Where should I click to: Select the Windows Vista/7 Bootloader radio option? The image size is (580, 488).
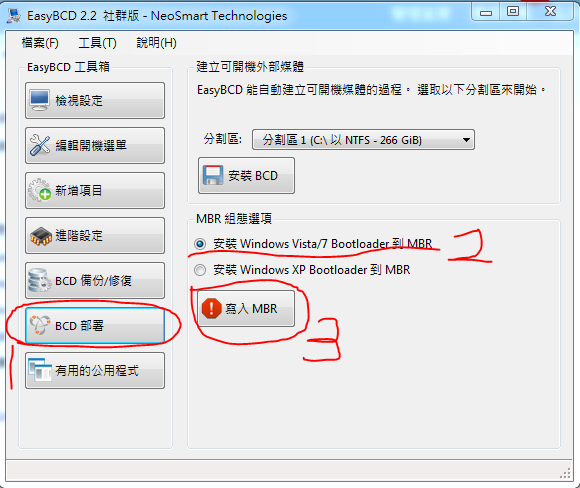[x=200, y=244]
